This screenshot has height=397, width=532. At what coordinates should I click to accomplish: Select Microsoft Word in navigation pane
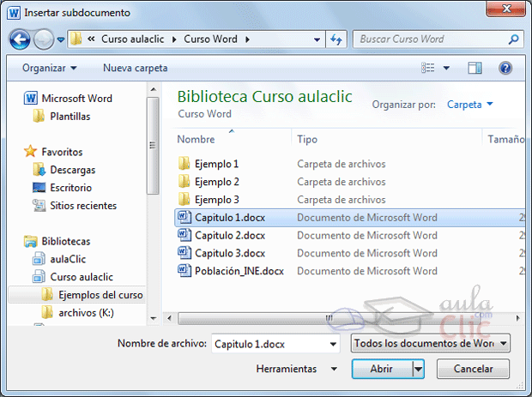(68, 99)
